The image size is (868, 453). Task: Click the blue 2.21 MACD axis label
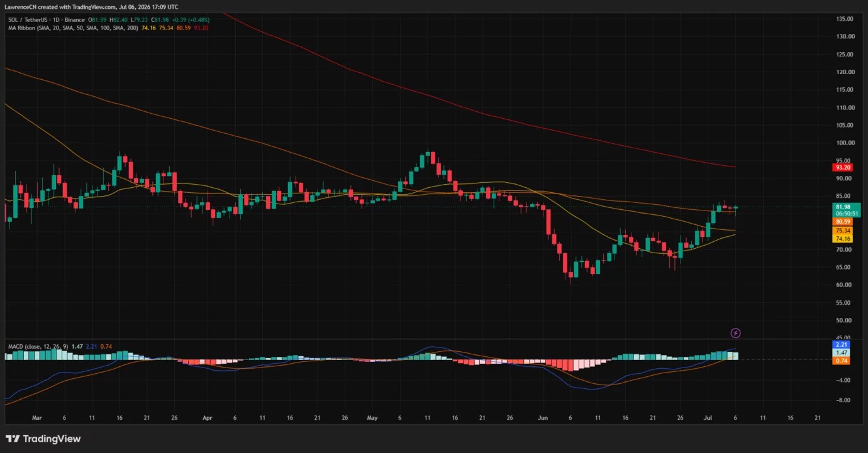[x=841, y=344]
